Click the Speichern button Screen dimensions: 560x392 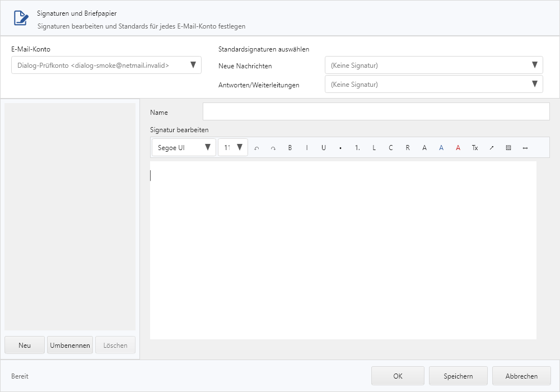[x=458, y=376]
